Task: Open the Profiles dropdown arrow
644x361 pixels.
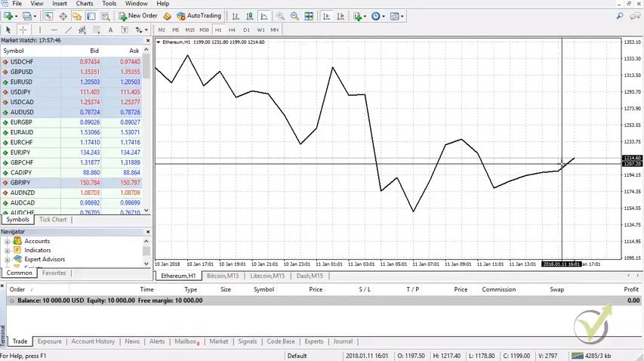Action: tap(35, 17)
